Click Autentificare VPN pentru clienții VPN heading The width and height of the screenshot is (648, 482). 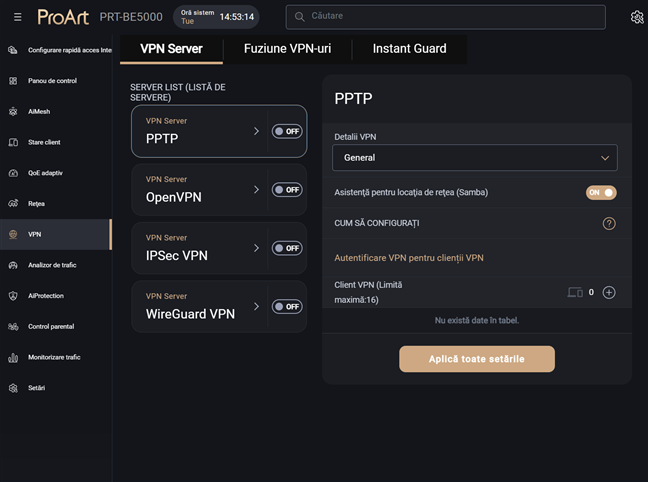409,258
